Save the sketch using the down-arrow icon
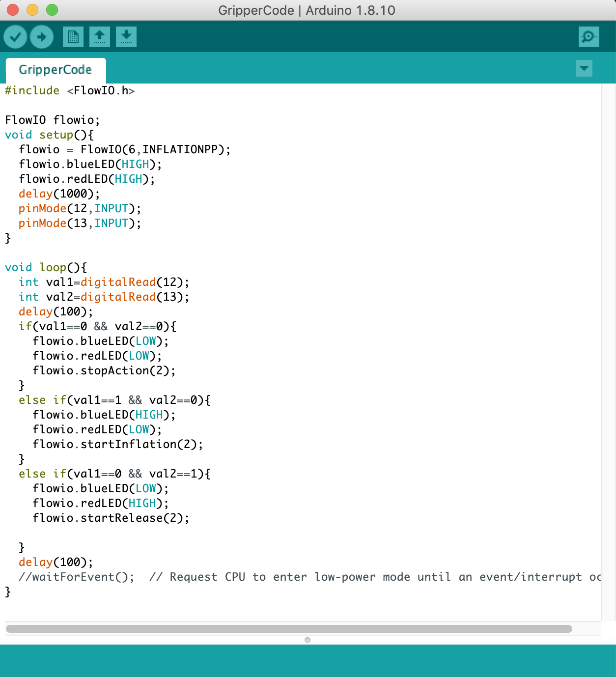This screenshot has height=677, width=616. tap(126, 37)
